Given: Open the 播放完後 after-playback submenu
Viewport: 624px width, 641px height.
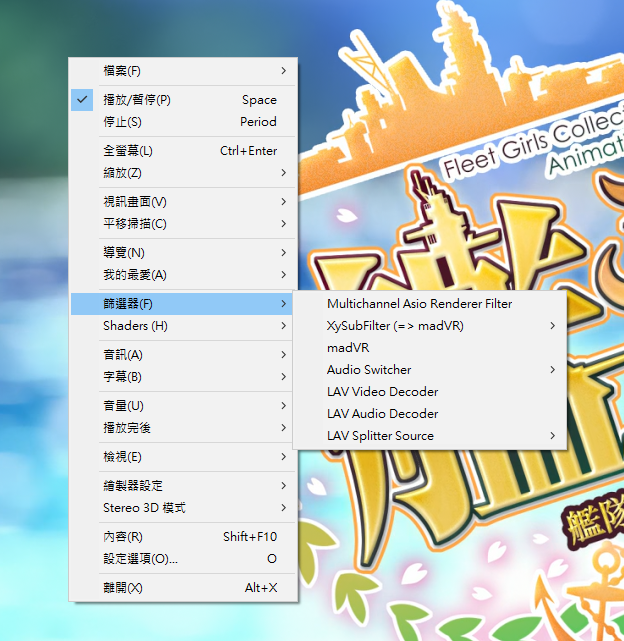Looking at the screenshot, I should tap(183, 428).
